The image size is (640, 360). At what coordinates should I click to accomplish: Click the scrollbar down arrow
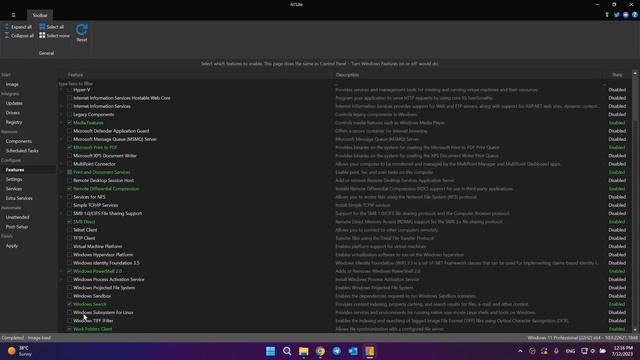tap(635, 329)
